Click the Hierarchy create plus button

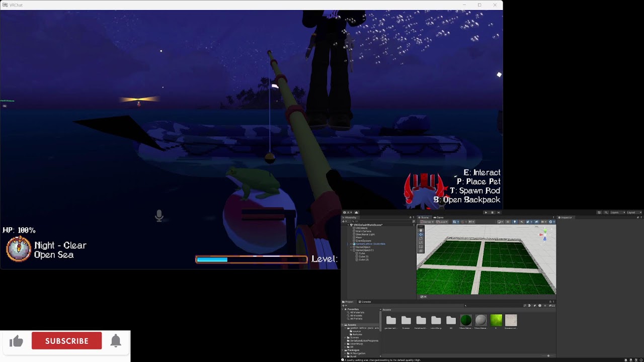pyautogui.click(x=345, y=221)
